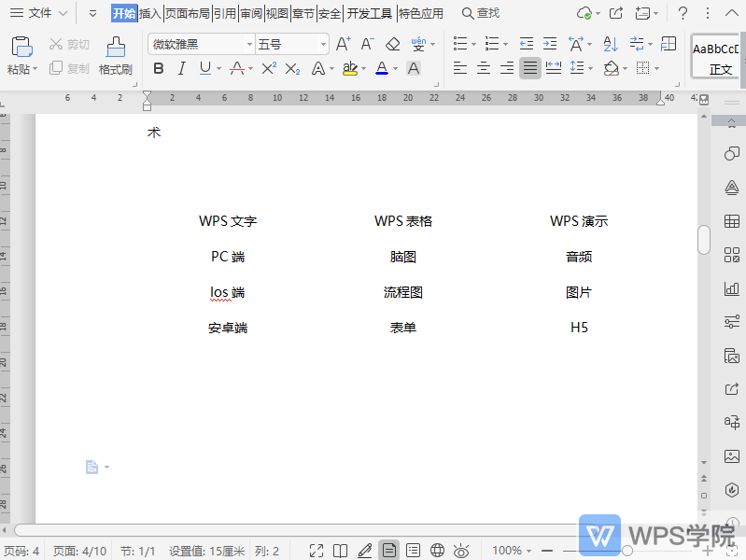Screen dimensions: 746x560
Task: Click the vertical scrollbar thumb
Action: 704,240
